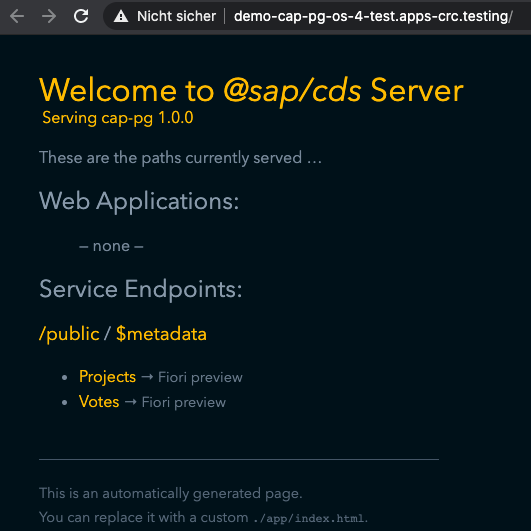Open the Votes entity link

99,402
